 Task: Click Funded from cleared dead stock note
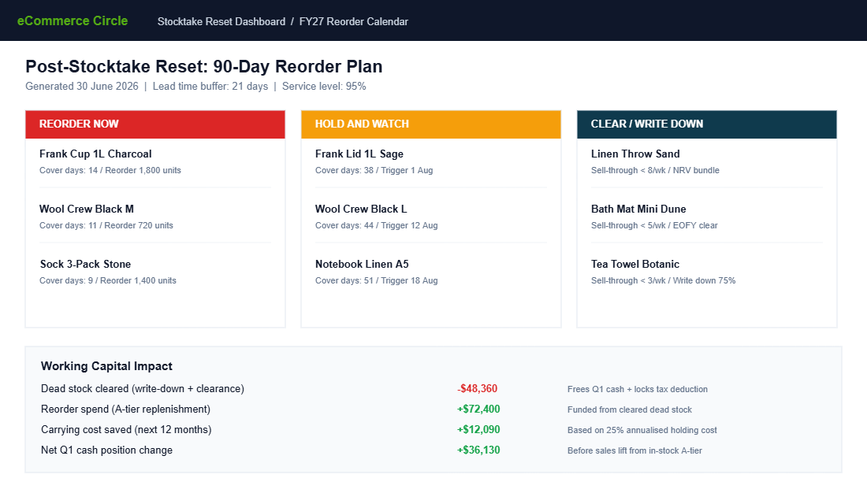[630, 410]
